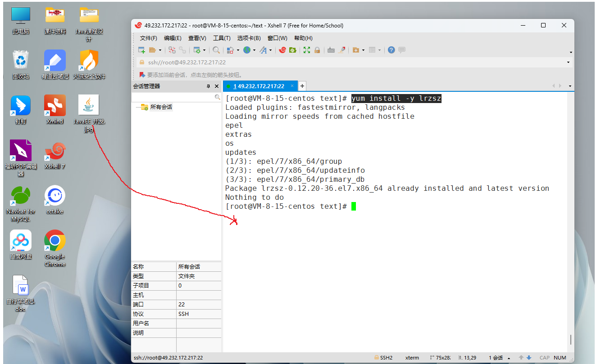Create a new session with the toolbar icon

pos(141,50)
